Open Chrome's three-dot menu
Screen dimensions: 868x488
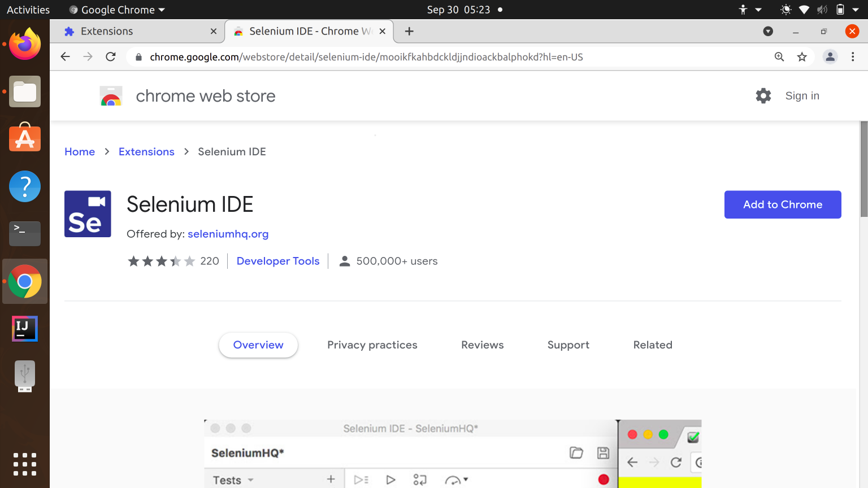(x=853, y=56)
